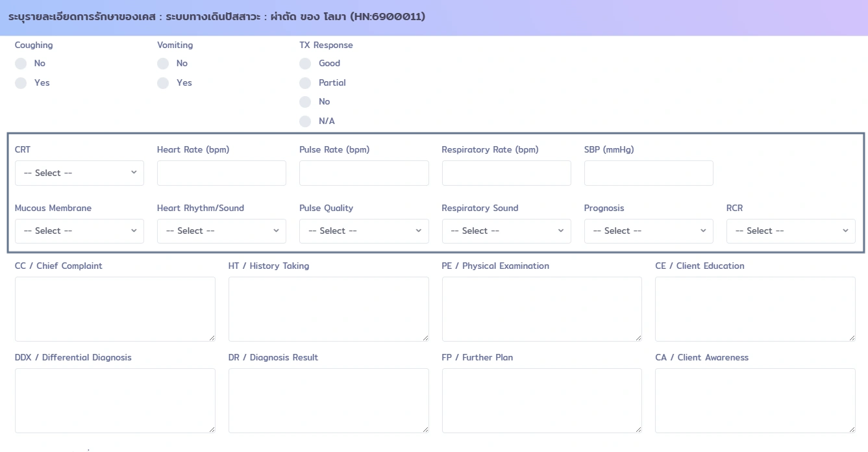The height and width of the screenshot is (452, 868).
Task: Set TX Response to N/A
Action: [x=305, y=121]
